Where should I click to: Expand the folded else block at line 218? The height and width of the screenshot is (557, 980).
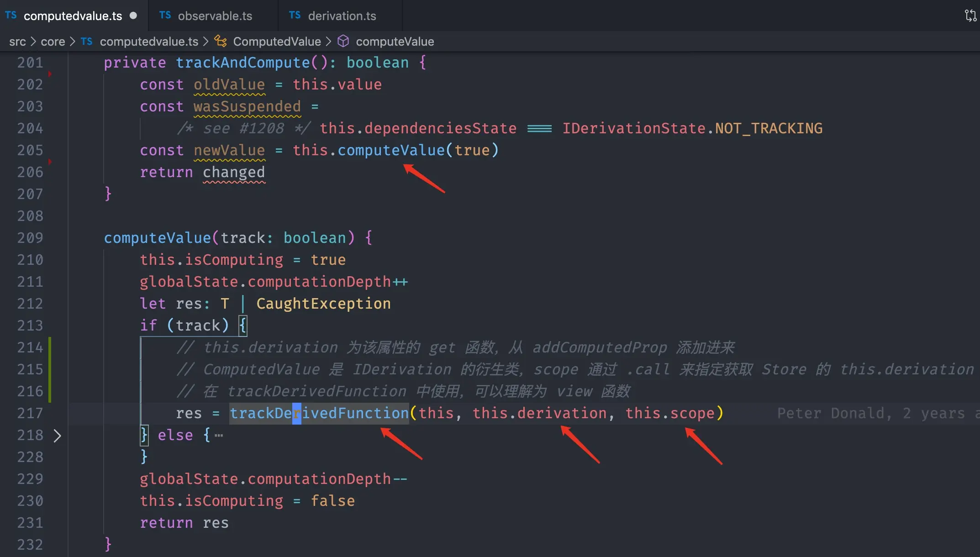tap(57, 436)
